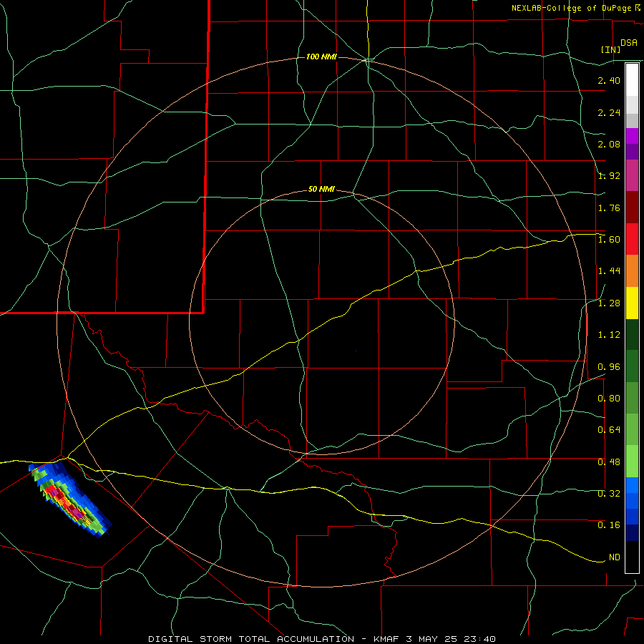This screenshot has width=644, height=644.
Task: Click the 50 NMI range ring label
Action: 321,190
